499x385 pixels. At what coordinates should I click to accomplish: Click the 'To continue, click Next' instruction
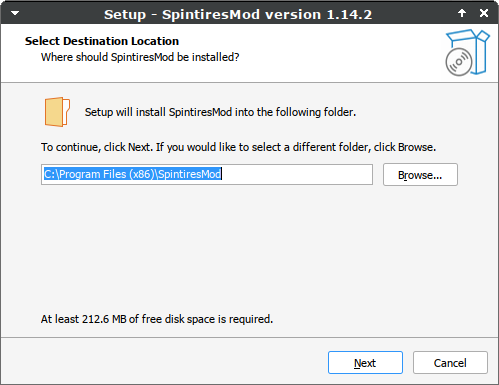tap(238, 147)
